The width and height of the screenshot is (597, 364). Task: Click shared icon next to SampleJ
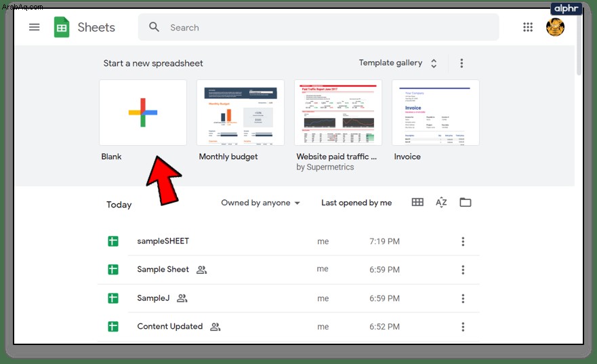182,298
